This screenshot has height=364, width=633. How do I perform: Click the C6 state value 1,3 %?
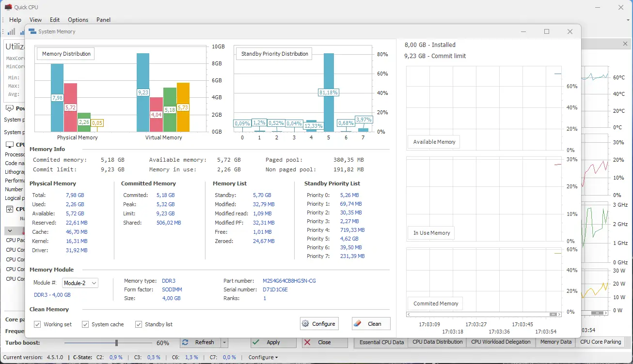pyautogui.click(x=191, y=357)
